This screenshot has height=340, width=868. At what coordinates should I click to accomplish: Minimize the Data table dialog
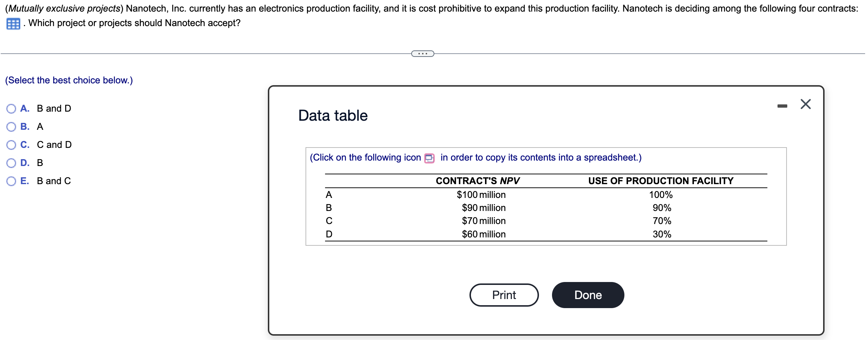click(782, 106)
